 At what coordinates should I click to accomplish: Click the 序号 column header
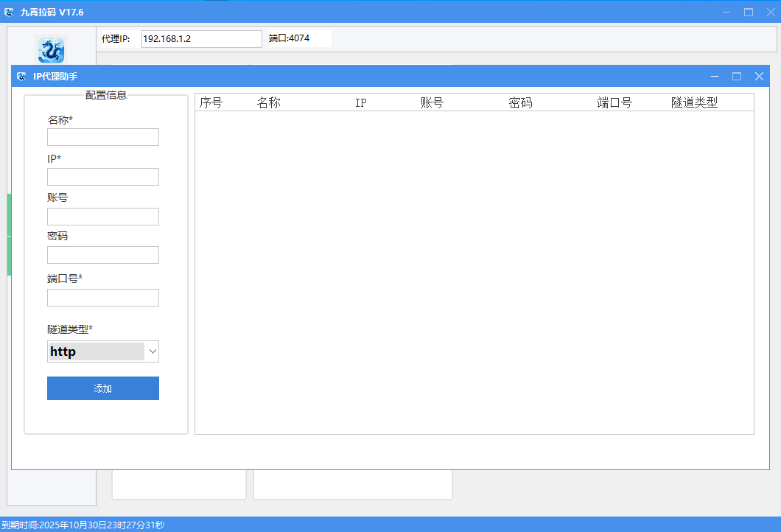211,103
